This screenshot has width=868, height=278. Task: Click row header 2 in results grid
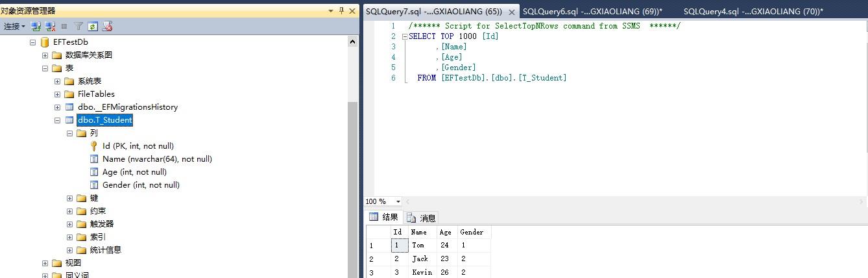point(379,259)
